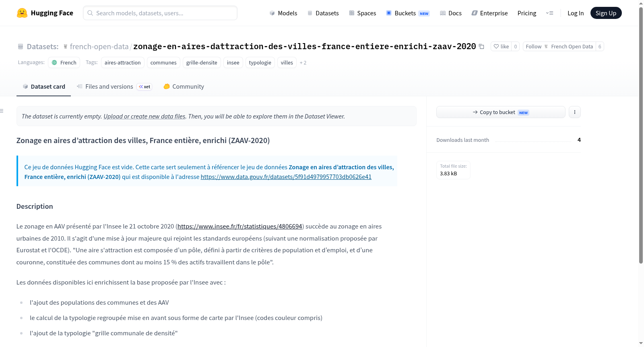
Task: Select the communes tag
Action: click(x=163, y=62)
